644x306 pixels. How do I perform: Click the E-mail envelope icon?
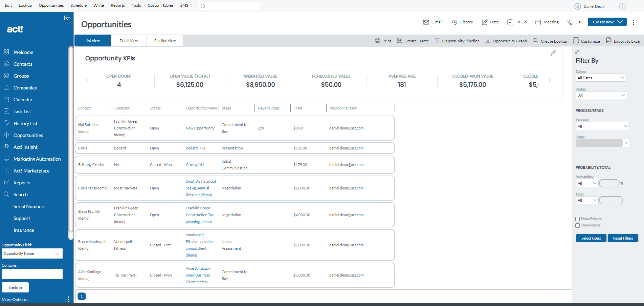[x=426, y=22]
